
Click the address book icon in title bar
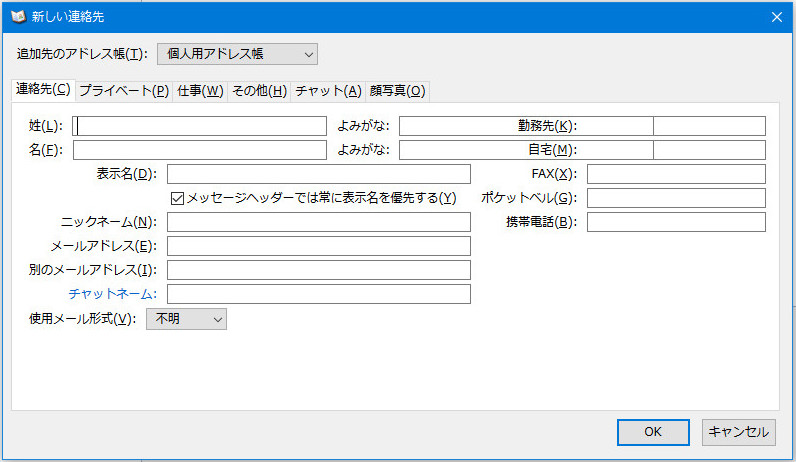[17, 16]
